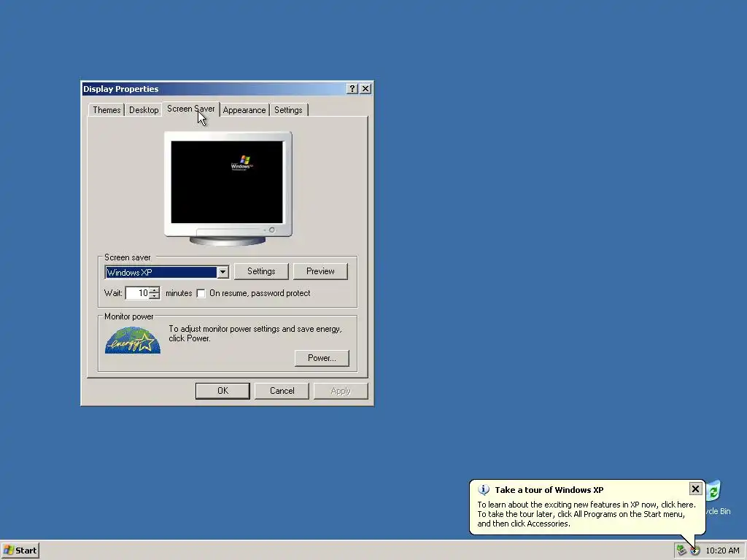Viewport: 747px width, 560px height.
Task: Open the Settings tab
Action: click(288, 110)
